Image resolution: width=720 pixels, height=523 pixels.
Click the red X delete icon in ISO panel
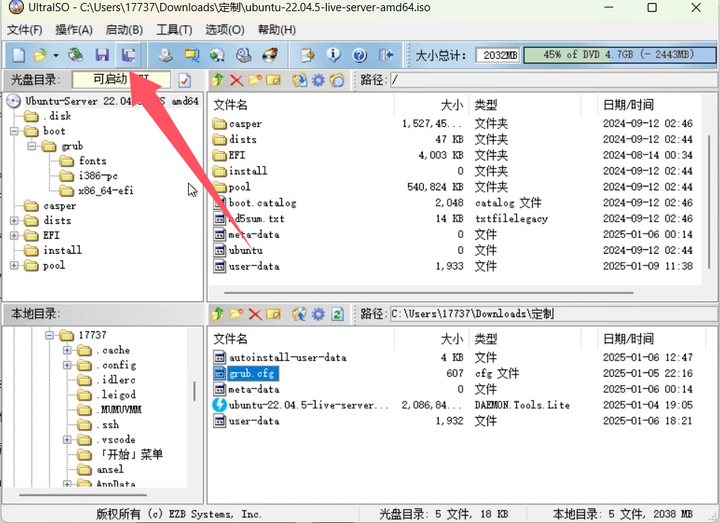[236, 80]
